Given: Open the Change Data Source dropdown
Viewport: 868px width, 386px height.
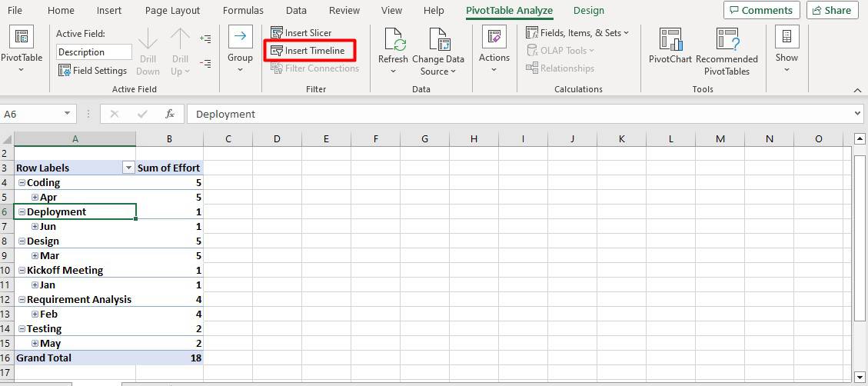Looking at the screenshot, I should (x=438, y=65).
